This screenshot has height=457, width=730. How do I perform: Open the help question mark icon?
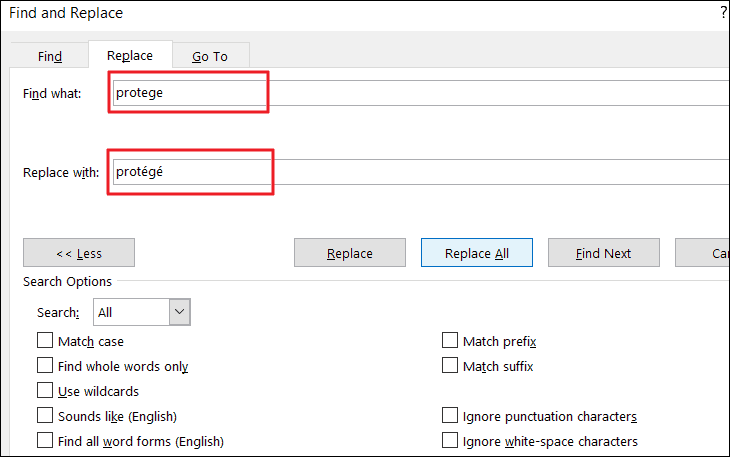click(723, 14)
